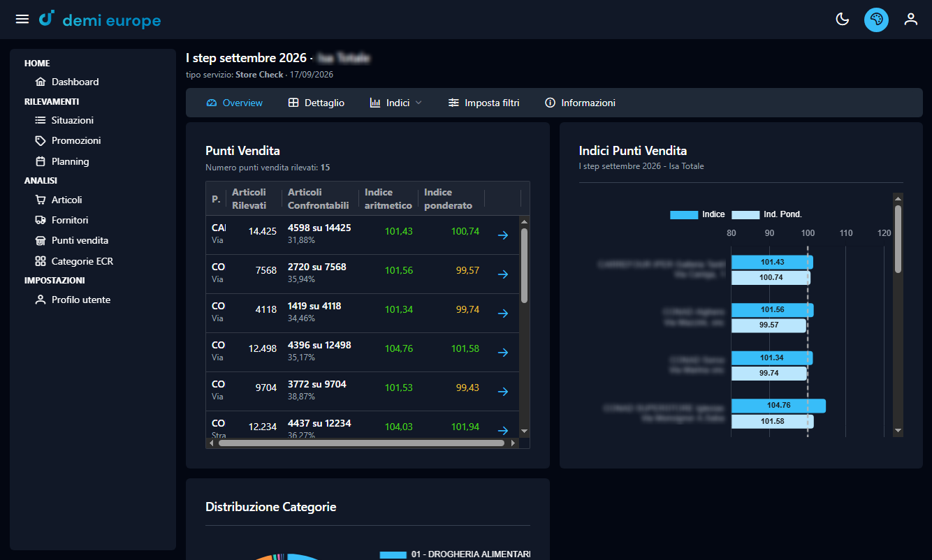Open row arrow for 9704 articoli store
The width and height of the screenshot is (932, 560).
502,392
